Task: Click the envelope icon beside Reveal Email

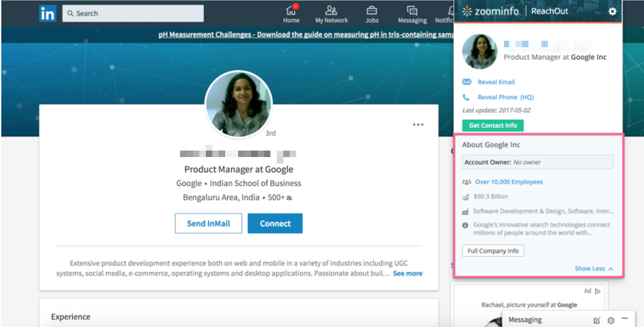Action: (x=467, y=82)
